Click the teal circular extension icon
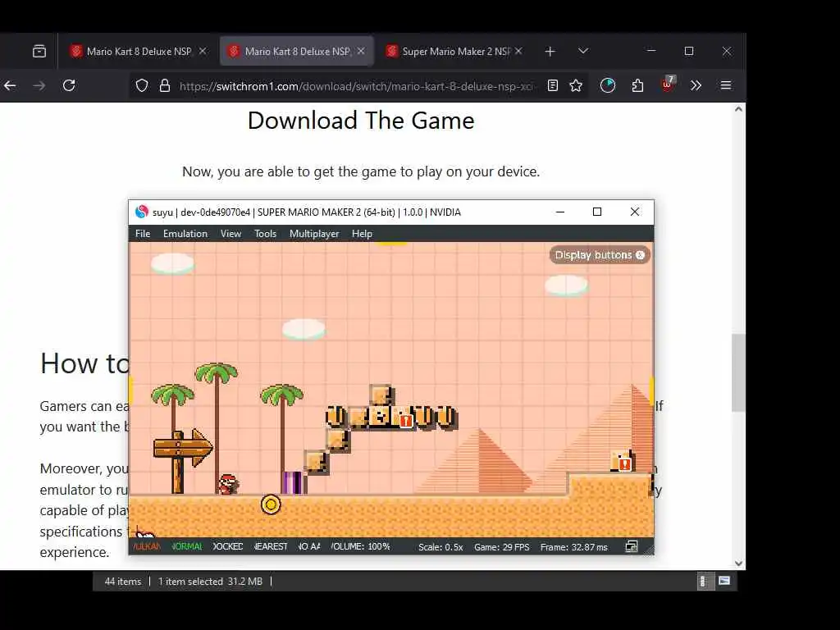840x630 pixels. tap(608, 85)
